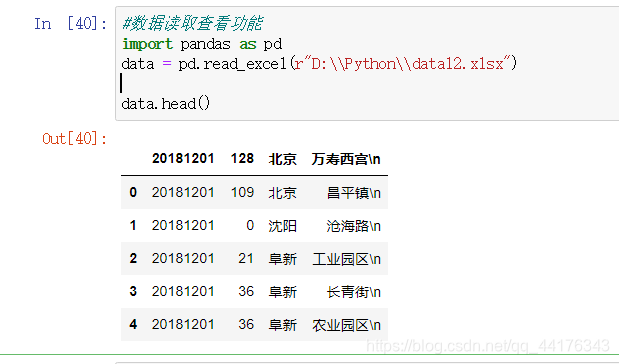The height and width of the screenshot is (364, 619).
Task: Click the 农业园区\n cell
Action: [346, 325]
